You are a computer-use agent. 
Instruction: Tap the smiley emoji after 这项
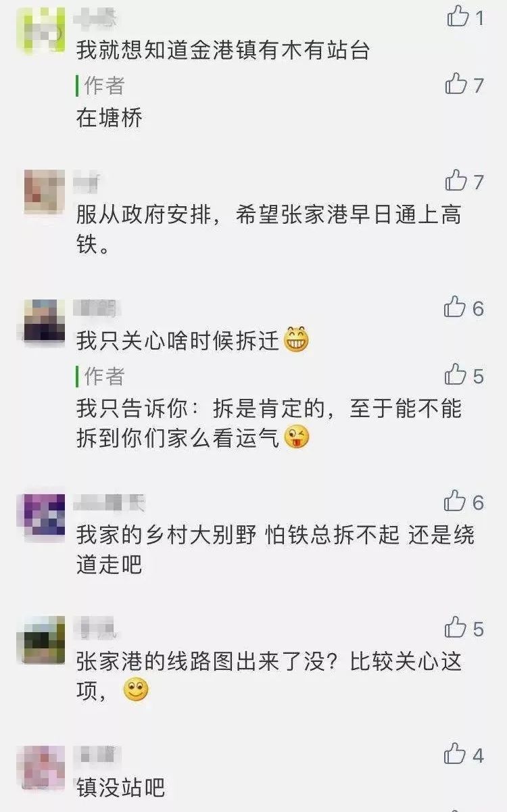136,690
